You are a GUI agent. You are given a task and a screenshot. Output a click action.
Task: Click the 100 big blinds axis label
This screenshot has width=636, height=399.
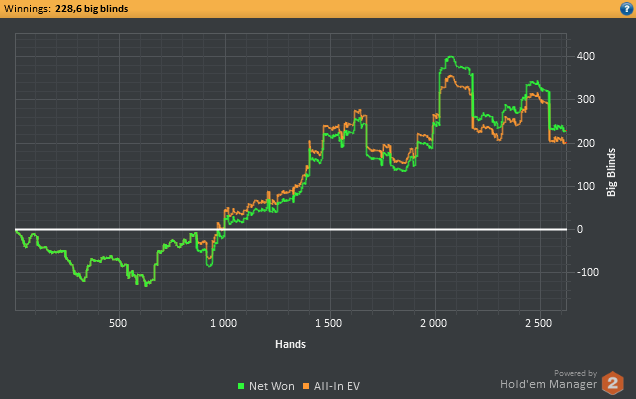coord(586,186)
